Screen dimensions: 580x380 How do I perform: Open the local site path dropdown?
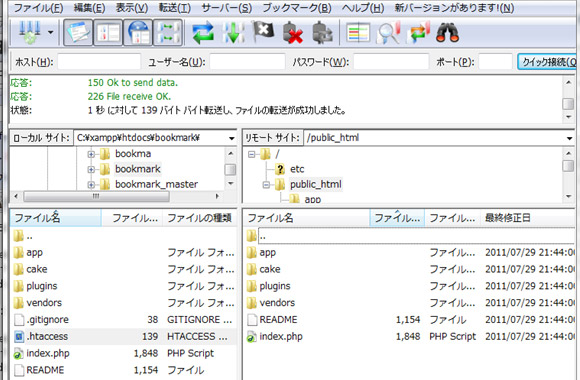point(232,138)
